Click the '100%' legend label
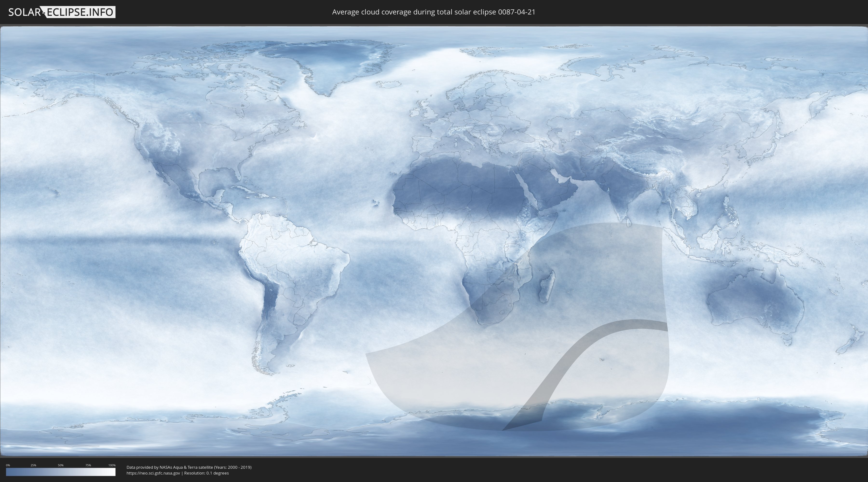The height and width of the screenshot is (482, 868). [112, 465]
